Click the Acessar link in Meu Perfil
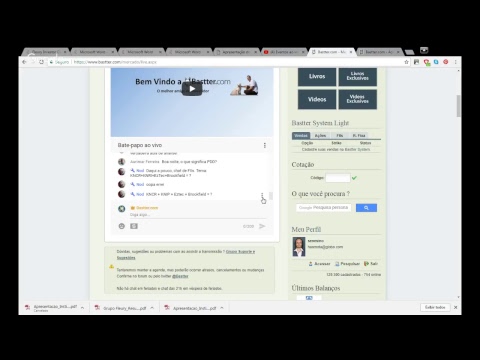Viewport: 480px width, 360px height. pos(319,264)
